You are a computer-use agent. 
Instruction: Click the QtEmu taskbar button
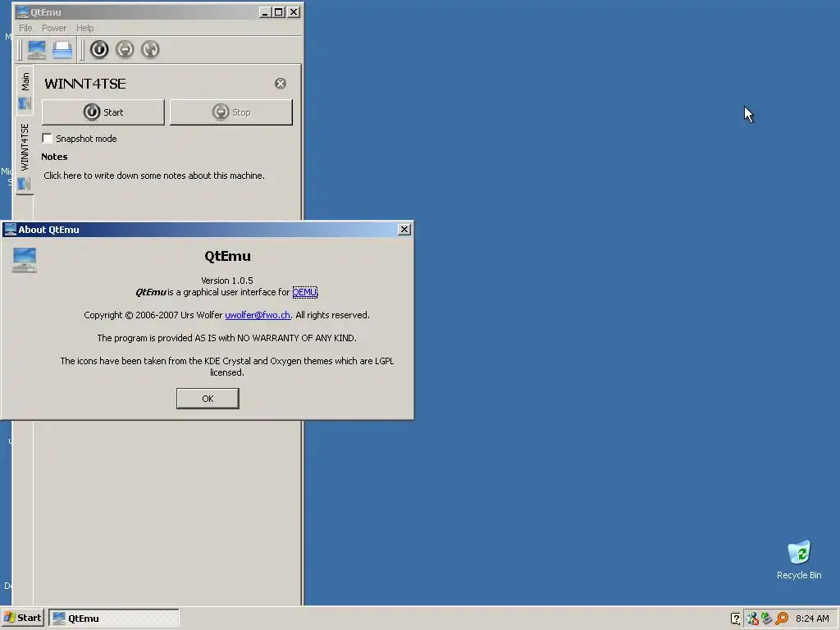[114, 619]
